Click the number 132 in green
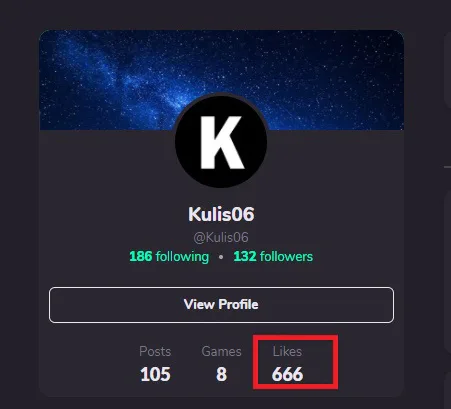The image size is (451, 409). 245,256
